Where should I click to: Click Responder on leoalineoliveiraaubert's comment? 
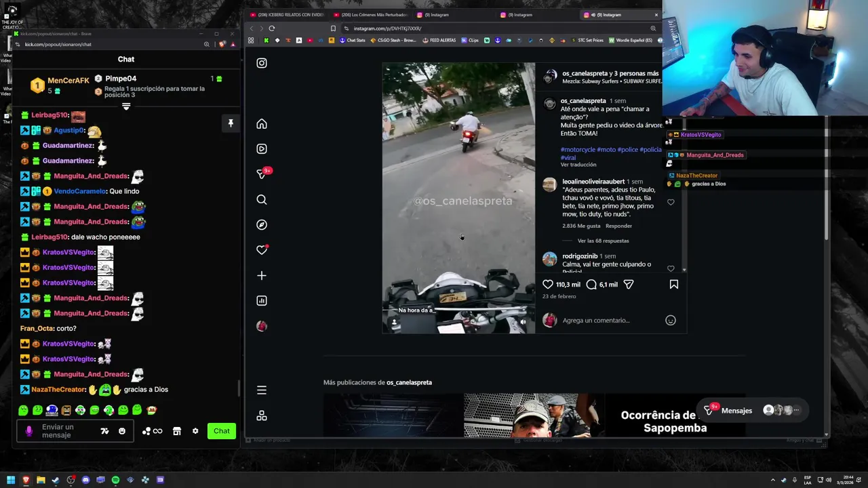pyautogui.click(x=618, y=226)
